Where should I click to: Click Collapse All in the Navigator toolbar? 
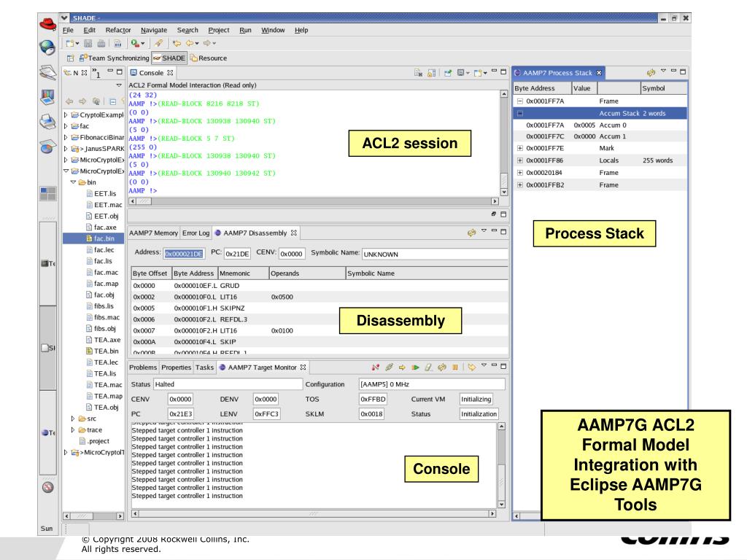(x=112, y=101)
